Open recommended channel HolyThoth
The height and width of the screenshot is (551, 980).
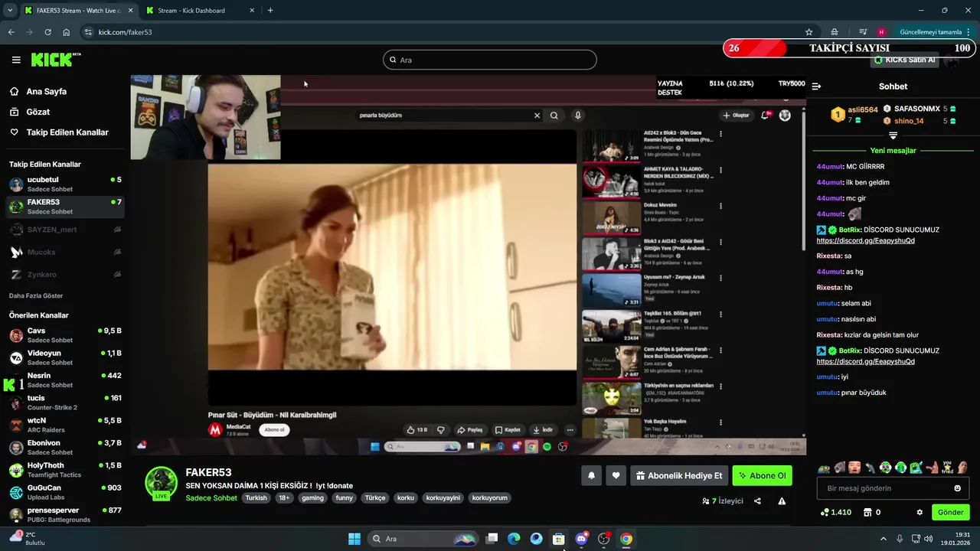(65, 469)
